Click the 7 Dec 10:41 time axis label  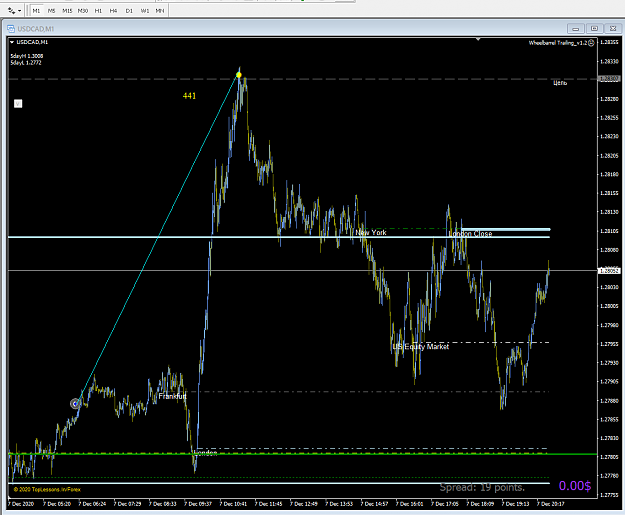click(x=233, y=504)
